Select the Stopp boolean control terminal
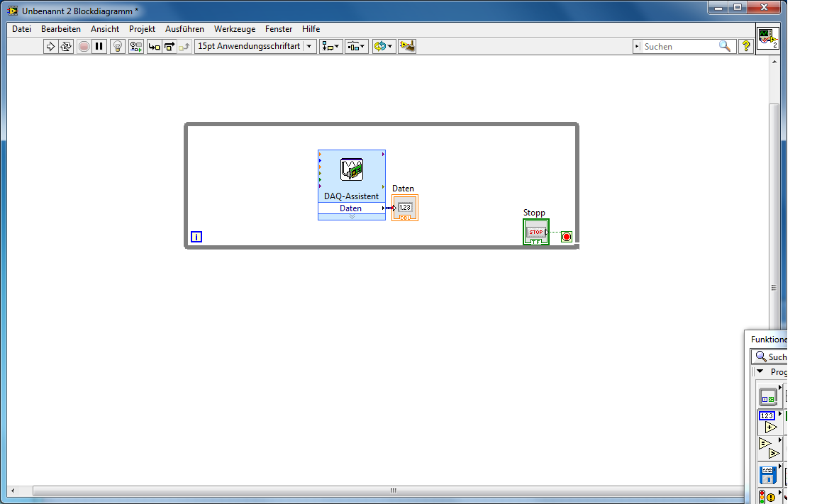 click(x=536, y=232)
